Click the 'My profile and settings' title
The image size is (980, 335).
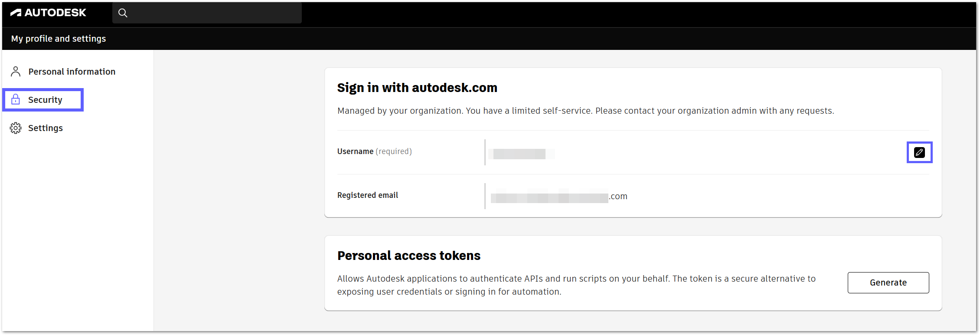click(59, 39)
